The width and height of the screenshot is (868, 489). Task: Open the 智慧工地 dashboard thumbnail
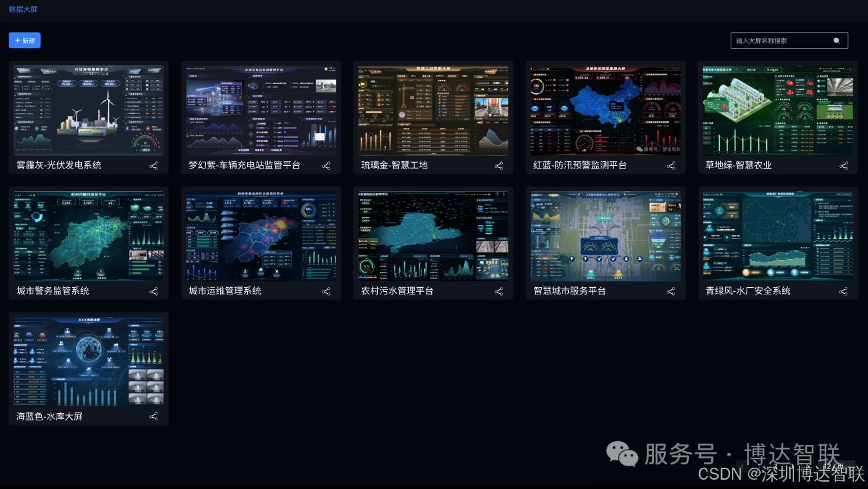[x=433, y=110]
